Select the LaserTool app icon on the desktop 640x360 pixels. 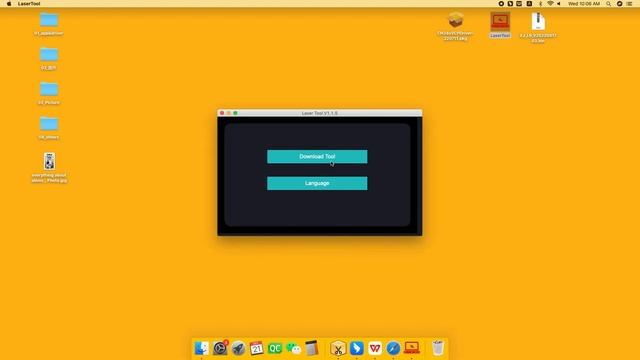[500, 25]
